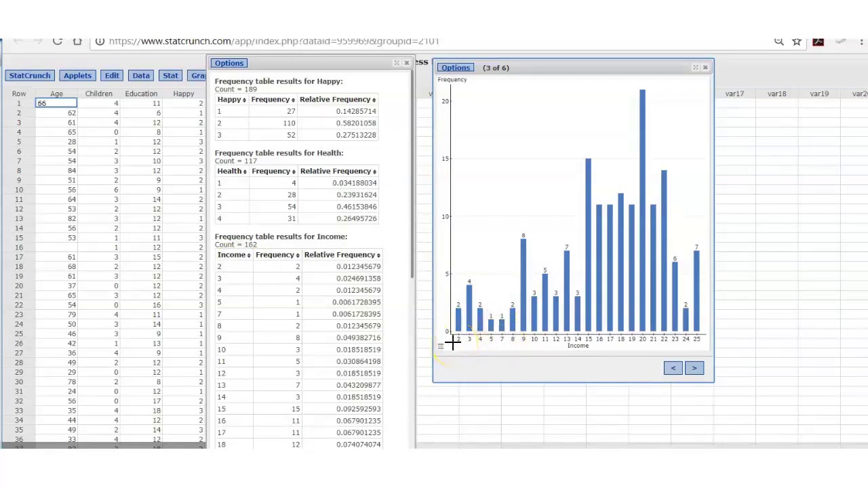Click the chart bar for Income 9
This screenshot has height=488, width=868.
(x=523, y=285)
